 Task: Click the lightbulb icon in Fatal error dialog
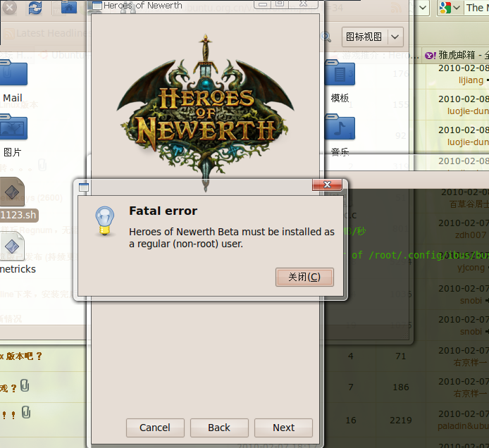(x=105, y=220)
